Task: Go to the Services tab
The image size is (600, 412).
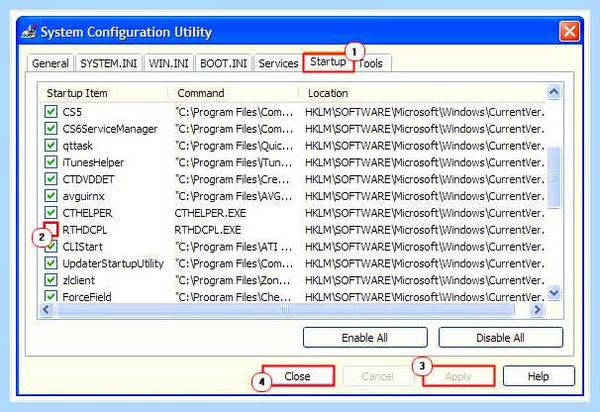Action: pos(278,63)
